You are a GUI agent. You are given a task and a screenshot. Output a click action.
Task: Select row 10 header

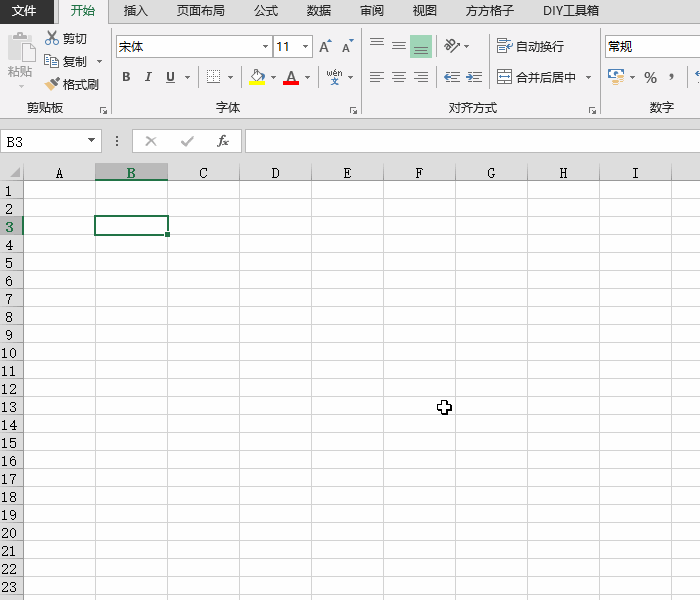pos(12,353)
